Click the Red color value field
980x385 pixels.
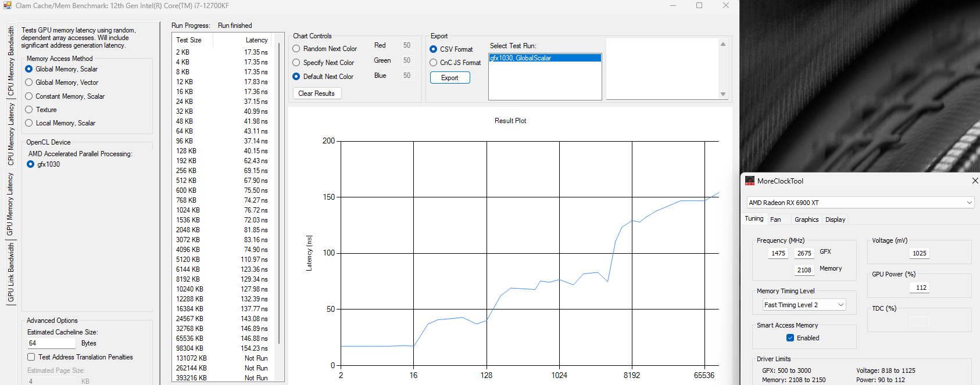tap(407, 45)
